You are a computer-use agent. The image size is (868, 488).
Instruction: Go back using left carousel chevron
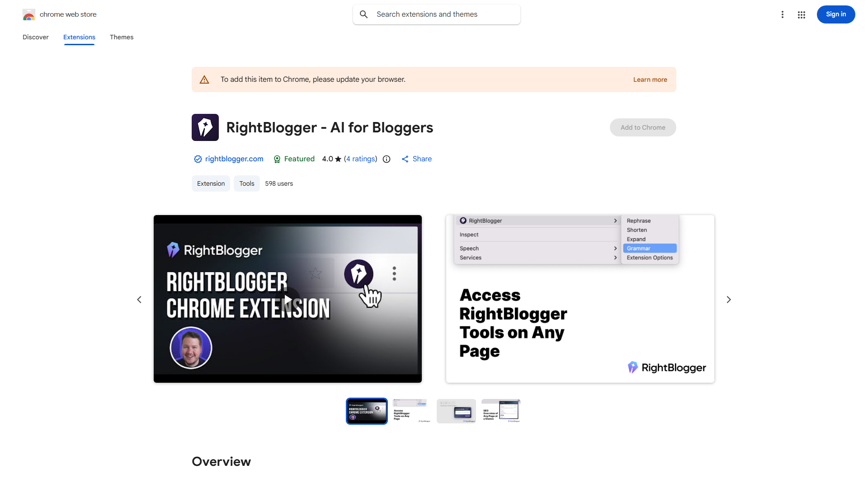click(x=139, y=299)
